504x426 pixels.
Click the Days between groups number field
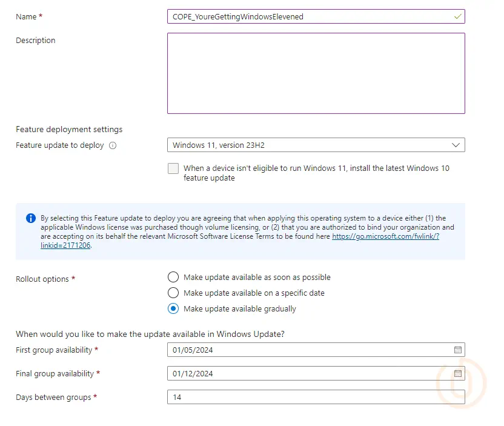tap(316, 398)
